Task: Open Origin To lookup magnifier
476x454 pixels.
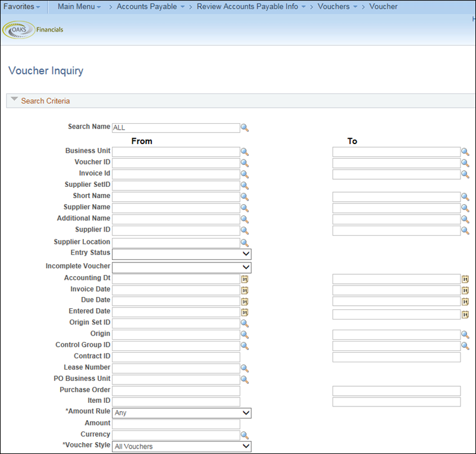Action: tap(465, 335)
